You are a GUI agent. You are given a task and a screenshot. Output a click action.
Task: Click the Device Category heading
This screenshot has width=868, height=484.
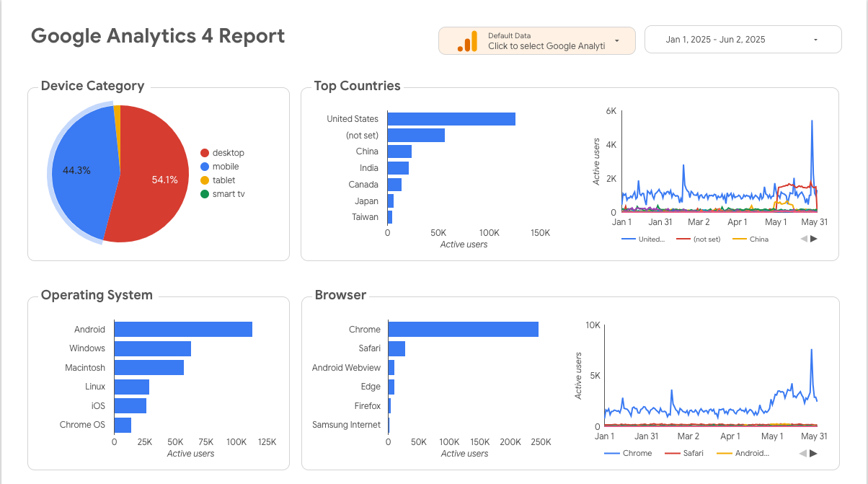pos(92,86)
